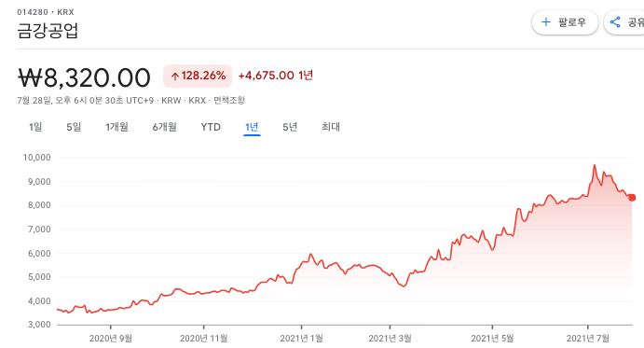Click the 3,000 y-axis label
This screenshot has height=348, width=644.
pyautogui.click(x=39, y=325)
